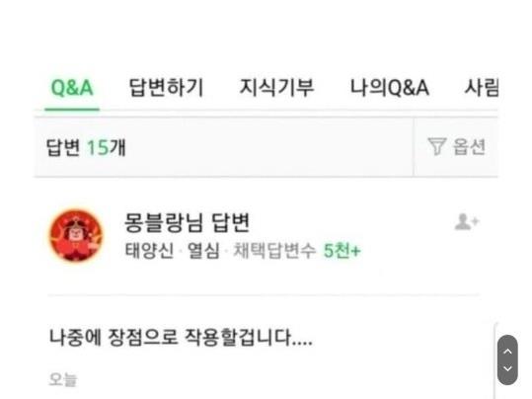This screenshot has width=532, height=399.
Task: Open the partially visible 사람 tab
Action: pyautogui.click(x=482, y=88)
